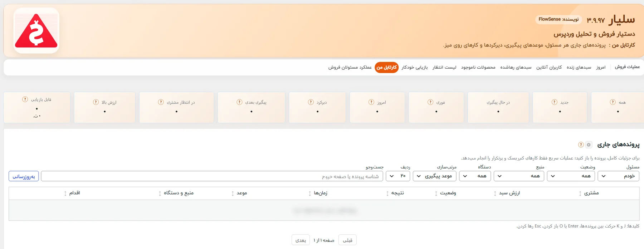
Task: Sort table by اقدام column arrow
Action: [x=65, y=193]
